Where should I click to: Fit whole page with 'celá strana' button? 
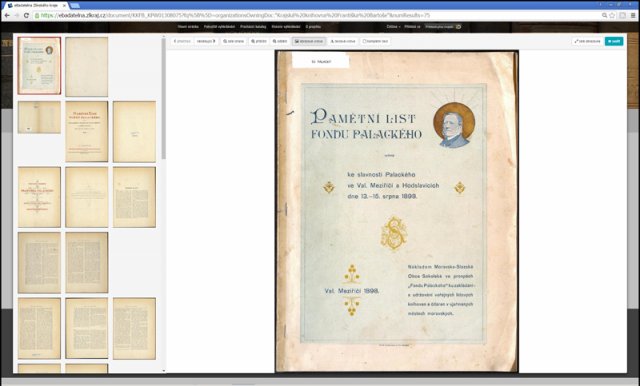(x=233, y=41)
